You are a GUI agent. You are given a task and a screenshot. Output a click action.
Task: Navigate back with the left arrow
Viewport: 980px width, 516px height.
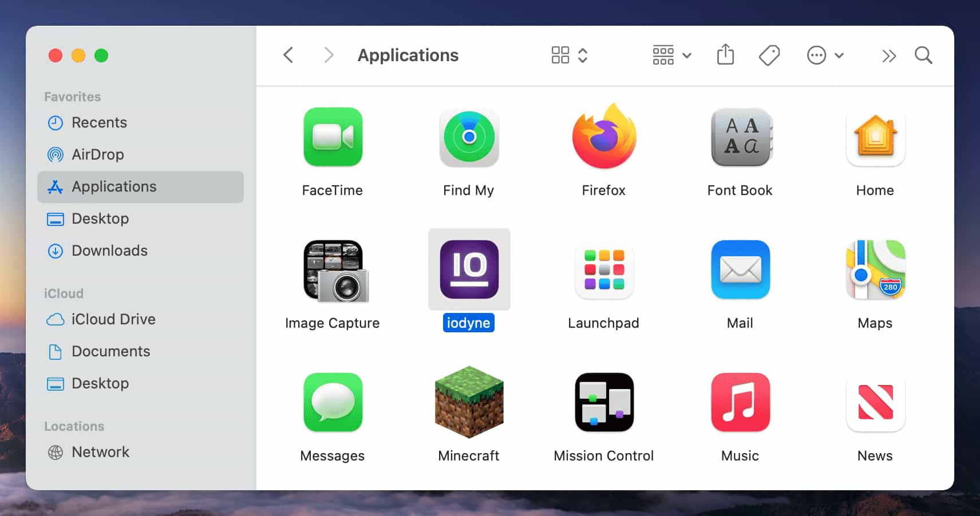(289, 55)
